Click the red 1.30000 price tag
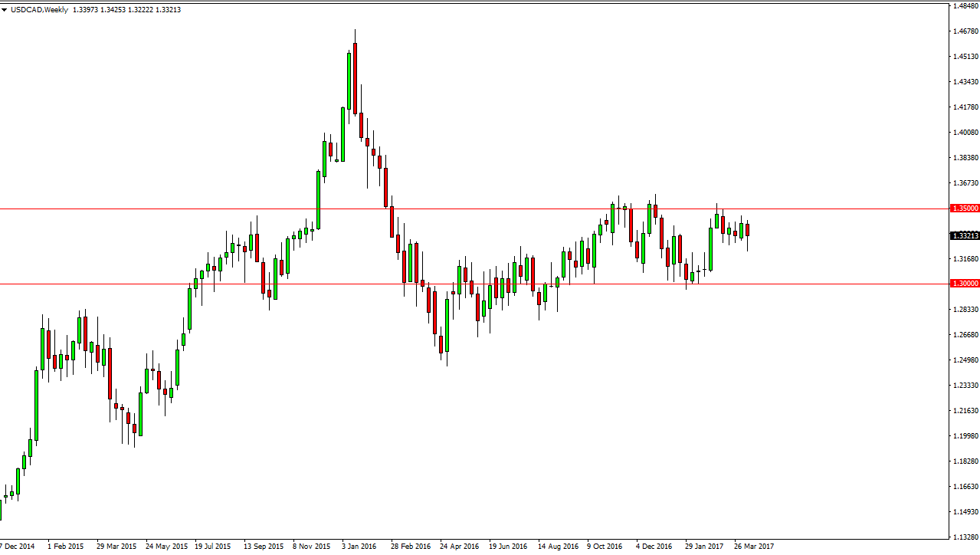Image resolution: width=980 pixels, height=555 pixels. coord(964,283)
